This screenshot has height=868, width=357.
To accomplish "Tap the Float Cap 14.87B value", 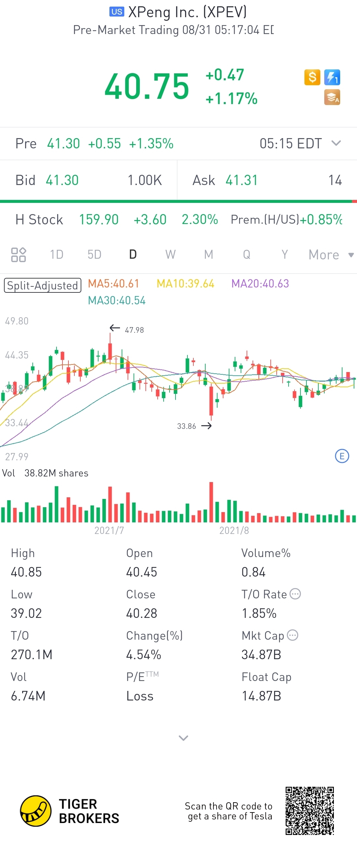I will (x=261, y=696).
